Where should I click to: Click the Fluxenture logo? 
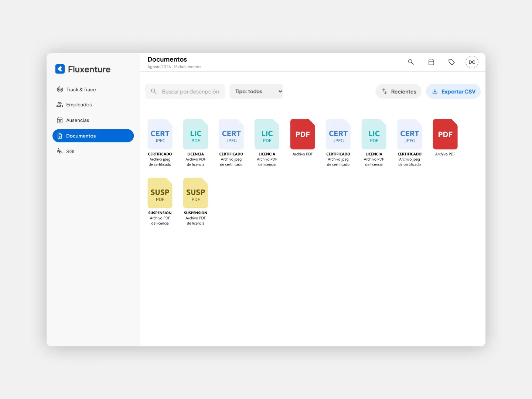(x=83, y=69)
